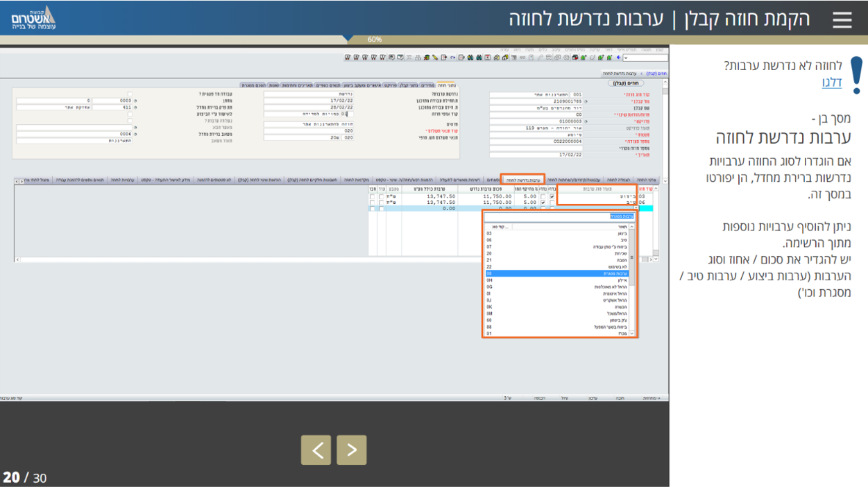Click the blue back arrow in the toolbar

pyautogui.click(x=618, y=58)
